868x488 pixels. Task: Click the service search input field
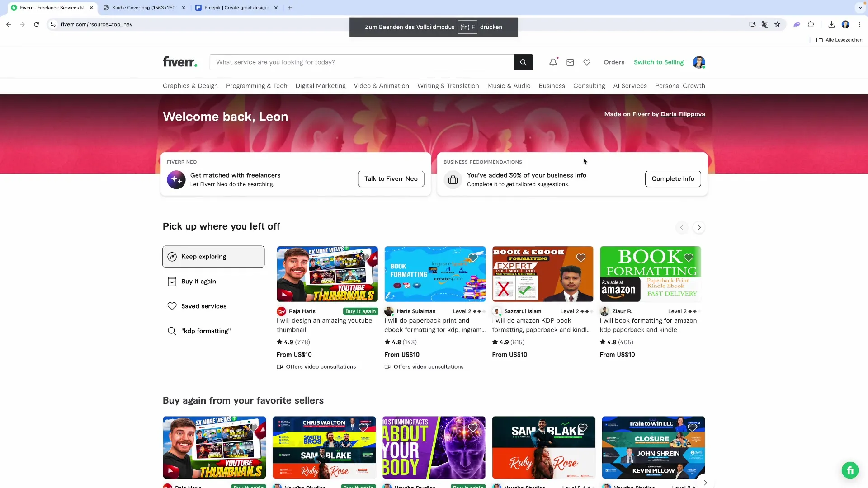[362, 62]
